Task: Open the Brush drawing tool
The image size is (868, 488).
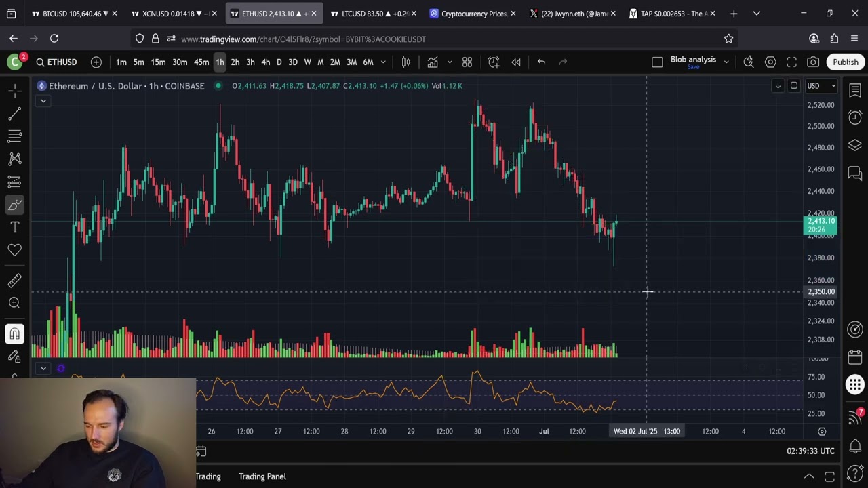Action: (14, 205)
